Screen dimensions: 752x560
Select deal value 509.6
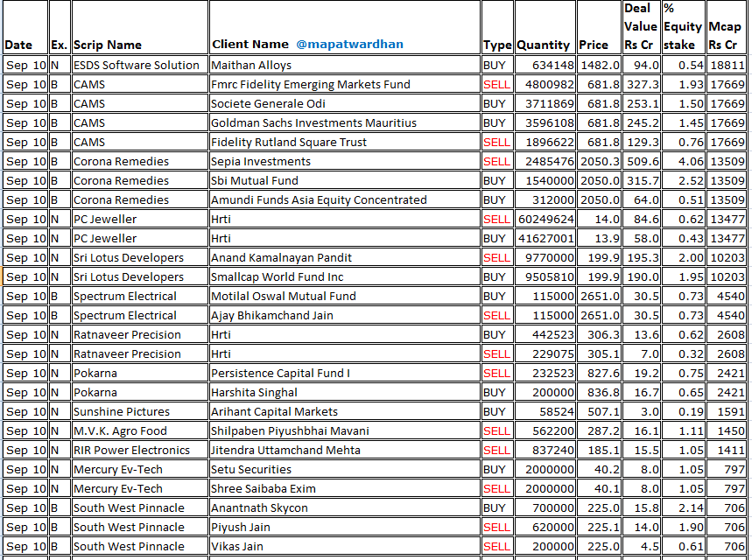641,161
